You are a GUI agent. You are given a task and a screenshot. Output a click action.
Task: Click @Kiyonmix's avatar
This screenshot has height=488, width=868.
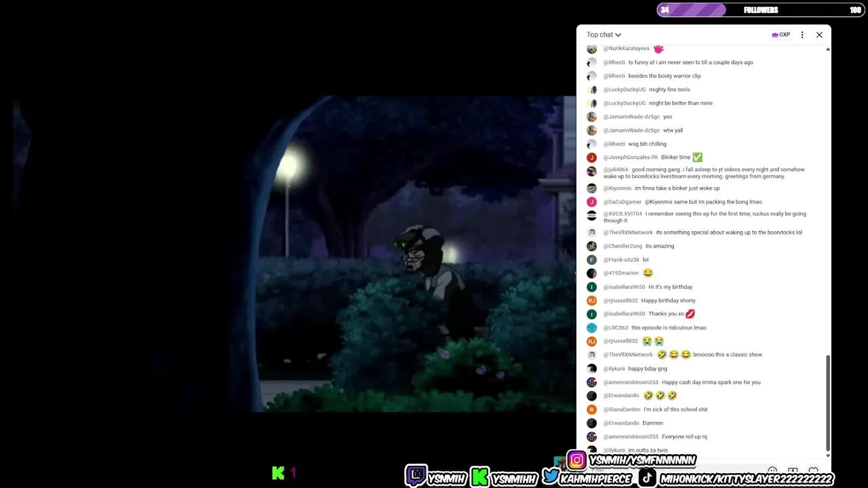pyautogui.click(x=592, y=188)
